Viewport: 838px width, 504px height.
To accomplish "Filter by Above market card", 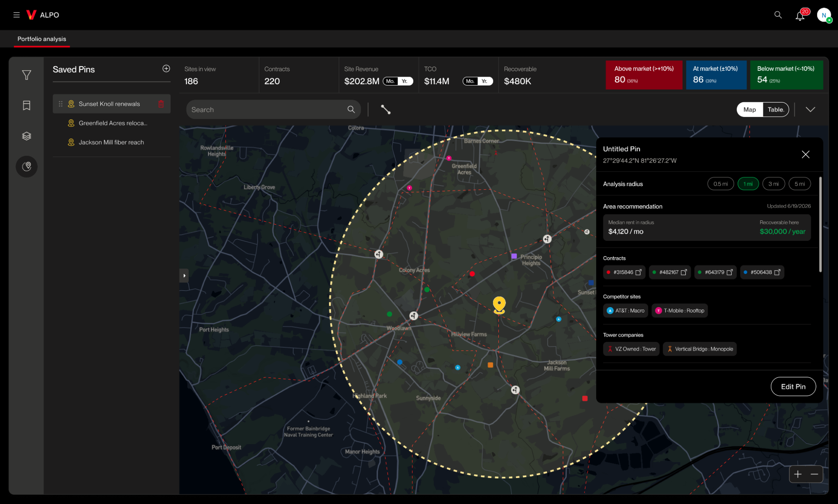I will point(644,75).
